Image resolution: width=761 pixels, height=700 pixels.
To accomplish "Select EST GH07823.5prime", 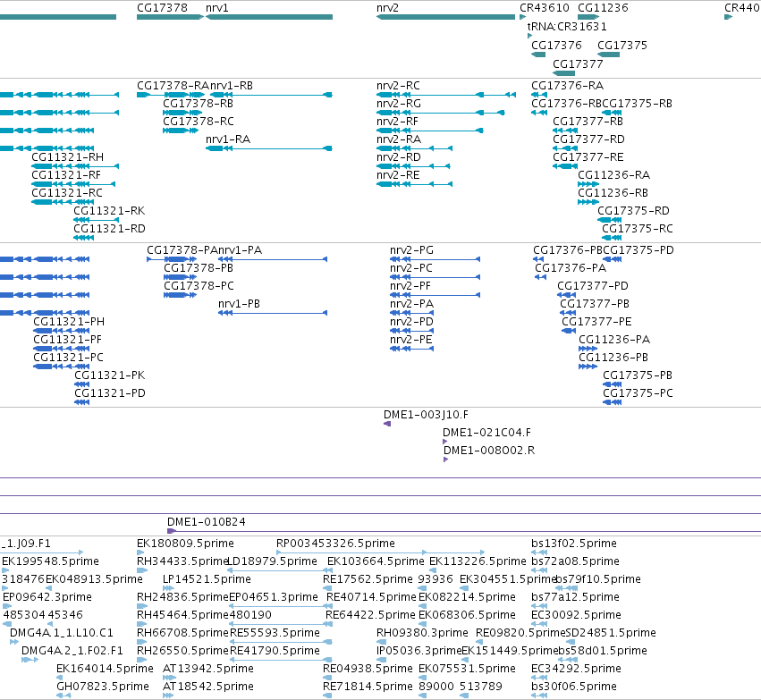I will 103,687.
